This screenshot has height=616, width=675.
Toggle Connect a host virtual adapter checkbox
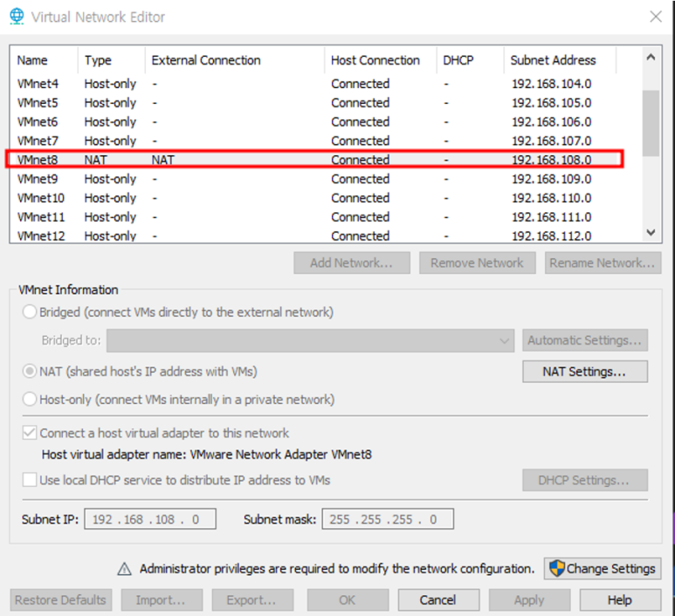tap(31, 433)
